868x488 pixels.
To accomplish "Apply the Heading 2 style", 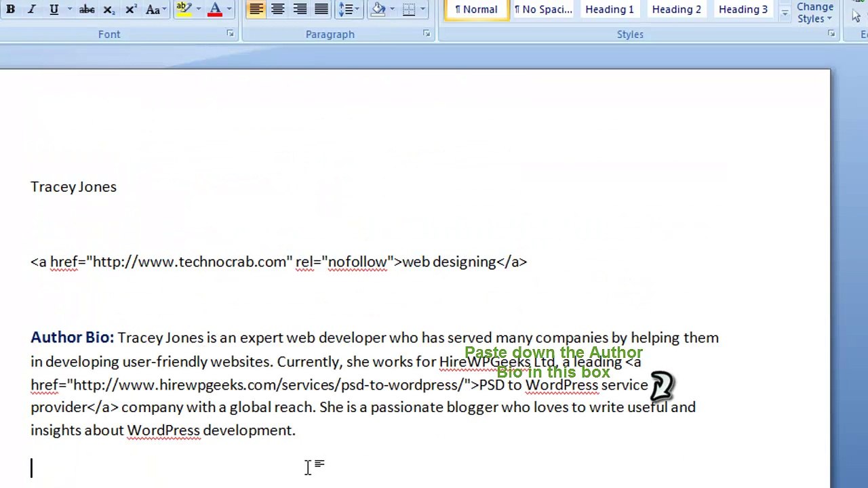I will (x=677, y=9).
